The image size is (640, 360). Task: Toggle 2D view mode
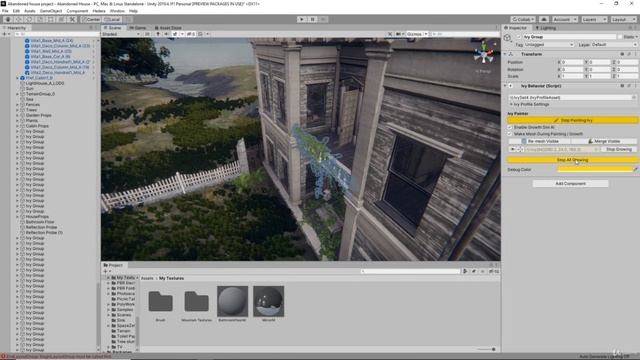click(x=147, y=34)
